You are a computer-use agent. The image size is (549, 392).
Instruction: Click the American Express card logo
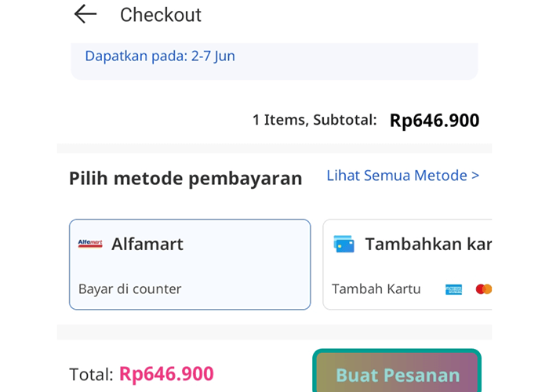click(453, 289)
